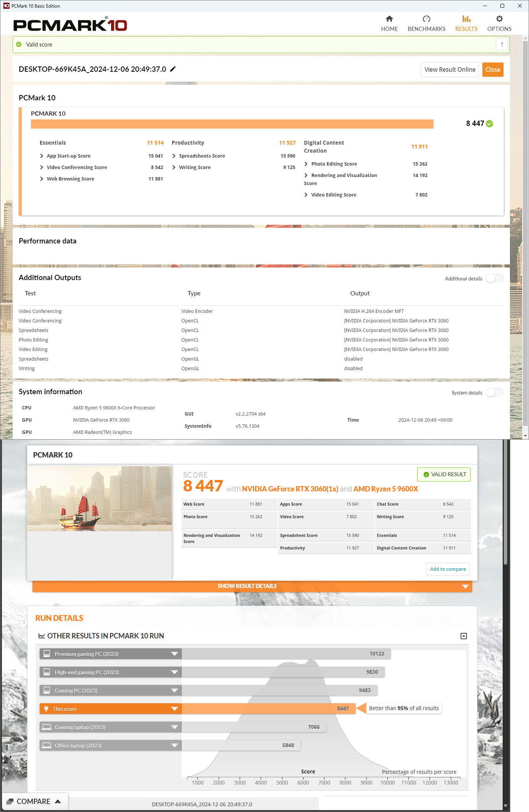Screen dimensions: 529x812
Task: Click laptop icon for Gaming laptop (2023)
Action: (47, 727)
